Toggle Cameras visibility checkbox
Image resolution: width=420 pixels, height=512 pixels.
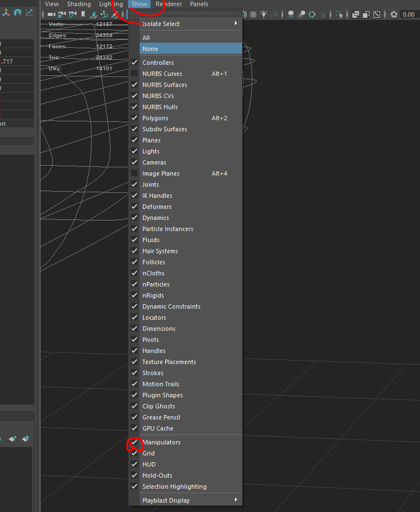(x=134, y=162)
